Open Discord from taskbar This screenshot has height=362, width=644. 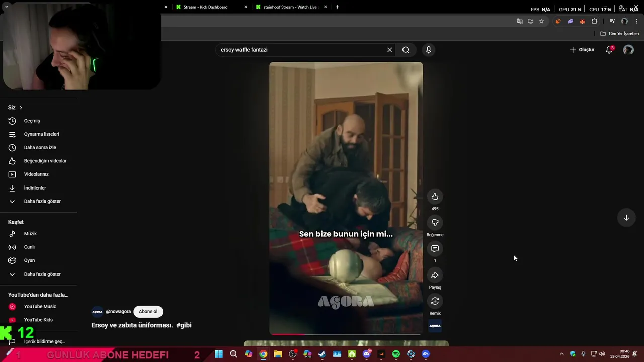[x=367, y=354]
